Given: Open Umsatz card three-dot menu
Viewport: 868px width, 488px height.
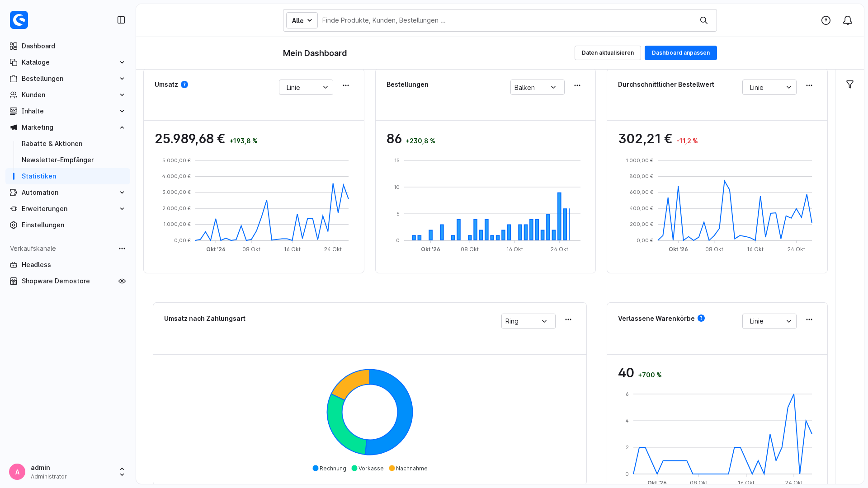Looking at the screenshot, I should point(346,85).
